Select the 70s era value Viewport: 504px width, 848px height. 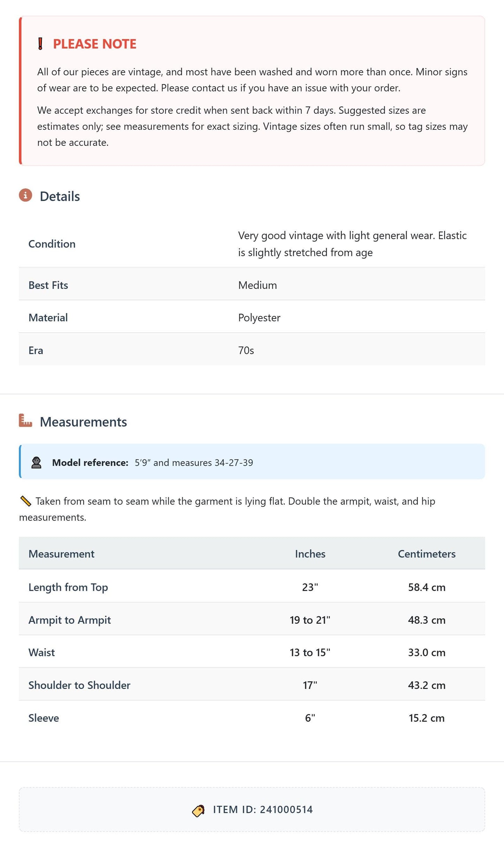pyautogui.click(x=246, y=350)
